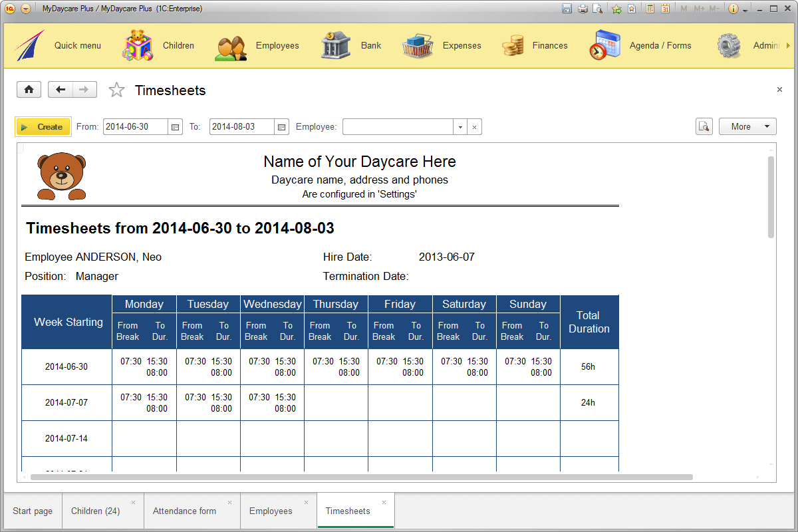The image size is (798, 532).
Task: Click the Finances gold coins icon
Action: (513, 46)
